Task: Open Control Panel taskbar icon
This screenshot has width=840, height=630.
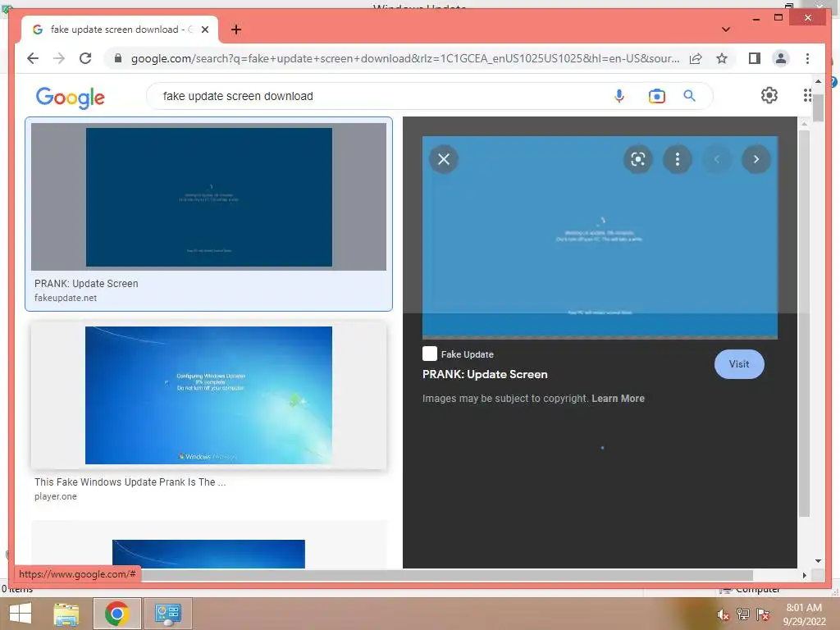Action: click(167, 614)
